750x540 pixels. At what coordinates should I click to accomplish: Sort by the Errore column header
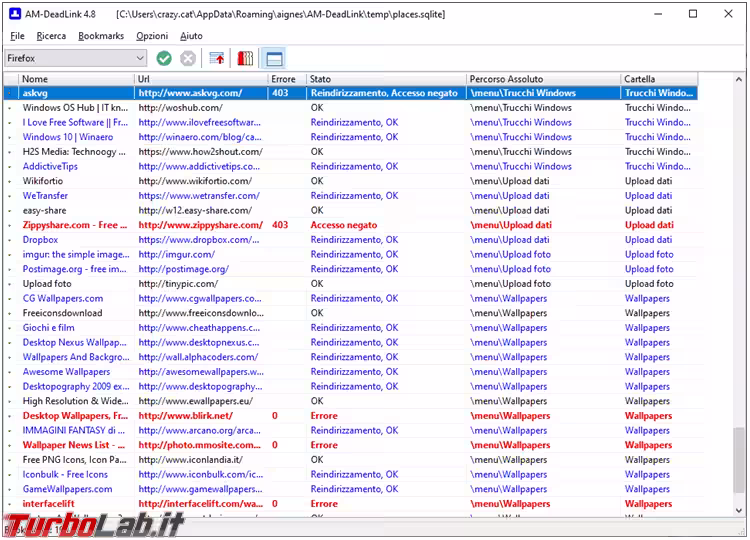tap(287, 79)
